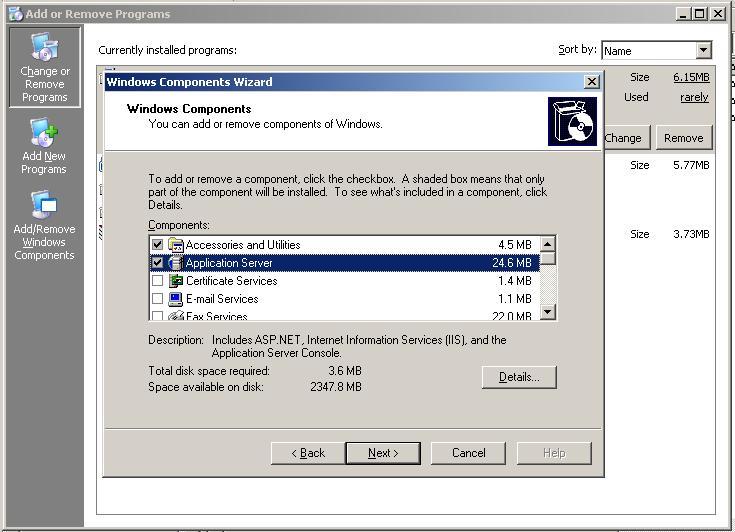Select the Fax Services row text
Screen dimensions: 735x532
217,316
